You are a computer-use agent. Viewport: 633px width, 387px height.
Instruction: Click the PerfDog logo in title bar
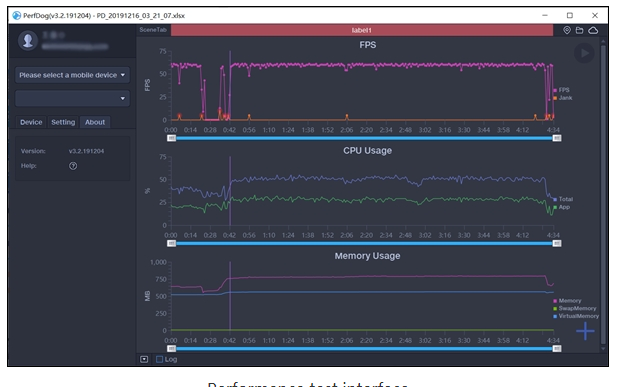point(17,15)
